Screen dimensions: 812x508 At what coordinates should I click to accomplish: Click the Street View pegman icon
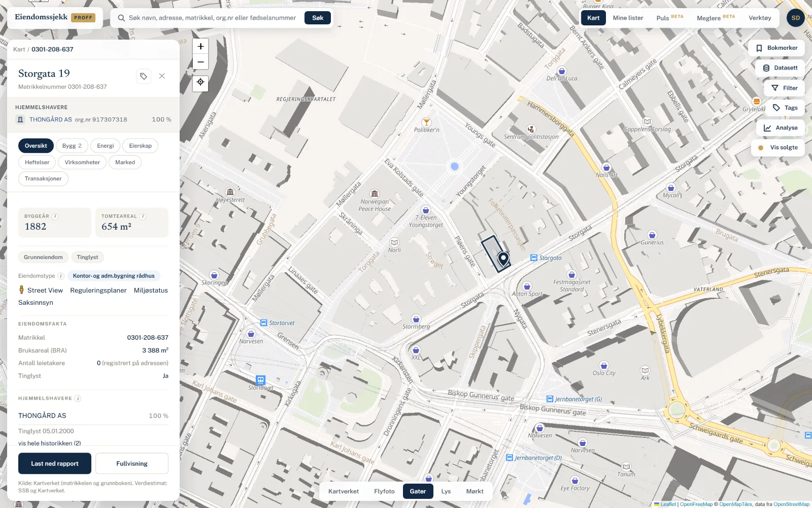tap(21, 290)
